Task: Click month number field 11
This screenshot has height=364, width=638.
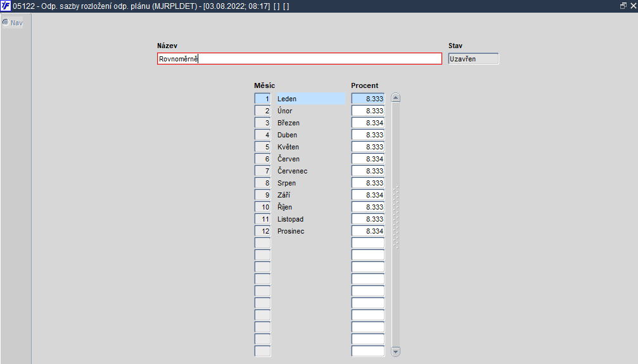Action: 262,219
